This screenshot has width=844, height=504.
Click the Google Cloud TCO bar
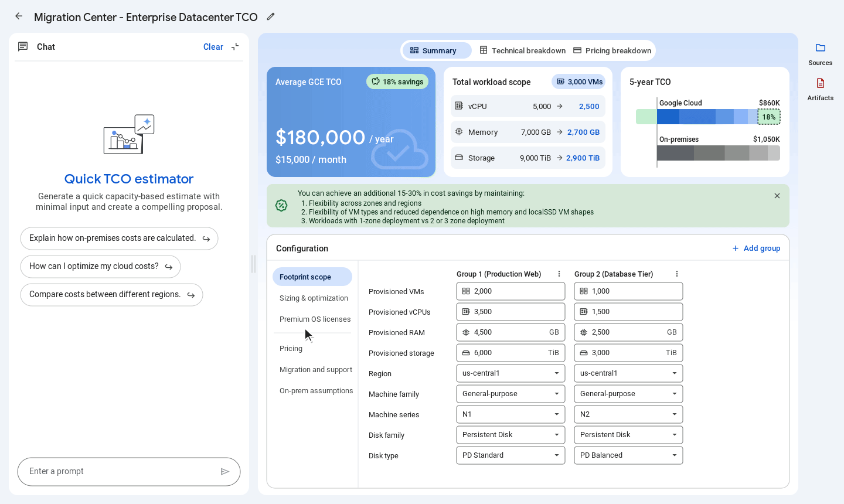pos(708,117)
